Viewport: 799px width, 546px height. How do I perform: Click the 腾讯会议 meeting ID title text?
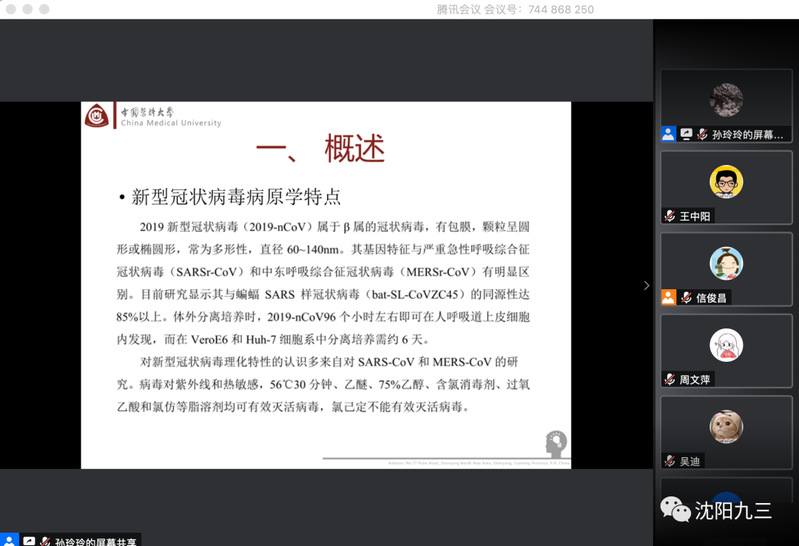pos(515,9)
